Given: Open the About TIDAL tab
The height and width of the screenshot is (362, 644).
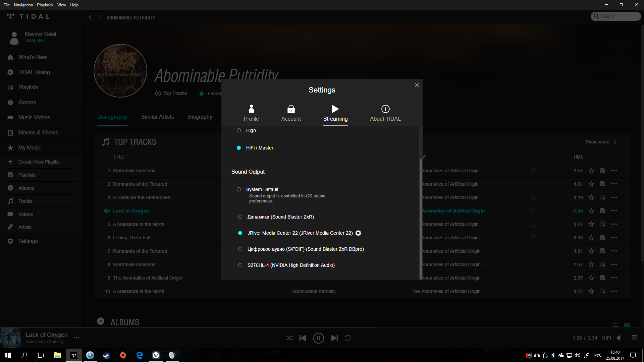Looking at the screenshot, I should 385,113.
